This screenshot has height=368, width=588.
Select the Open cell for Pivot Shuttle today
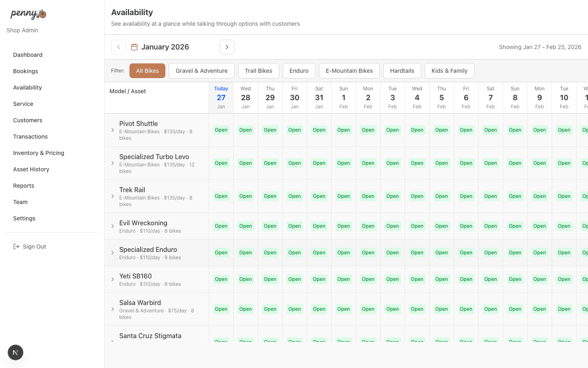(221, 130)
